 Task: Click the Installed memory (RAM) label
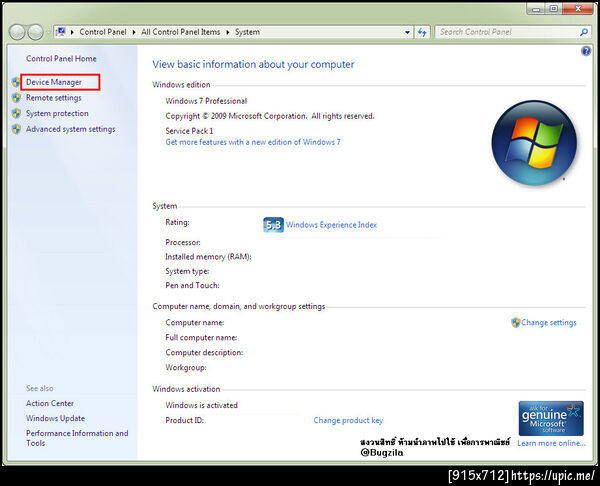pyautogui.click(x=208, y=257)
